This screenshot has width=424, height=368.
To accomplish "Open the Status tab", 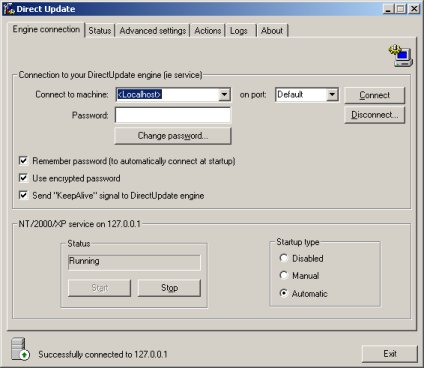I will click(x=100, y=31).
